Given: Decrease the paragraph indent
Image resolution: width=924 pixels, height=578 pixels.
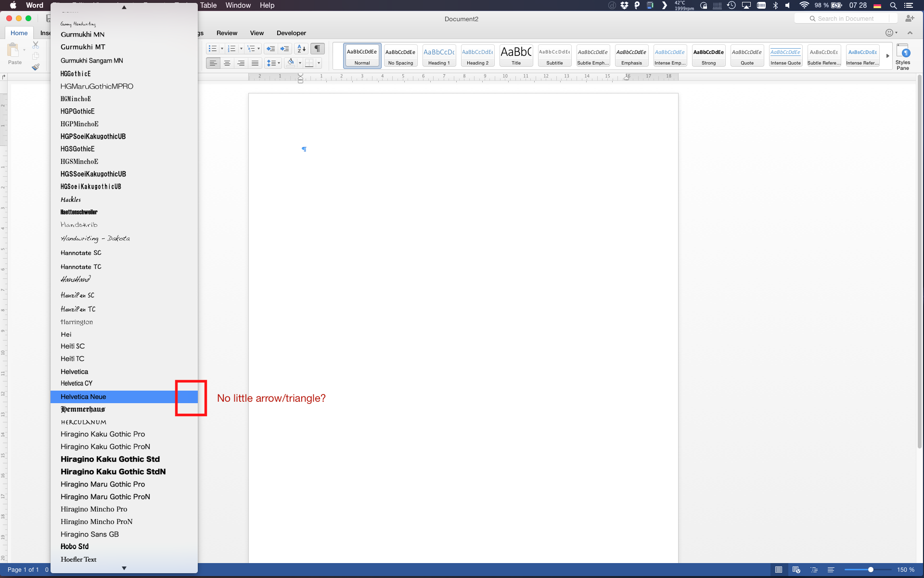Looking at the screenshot, I should click(270, 49).
